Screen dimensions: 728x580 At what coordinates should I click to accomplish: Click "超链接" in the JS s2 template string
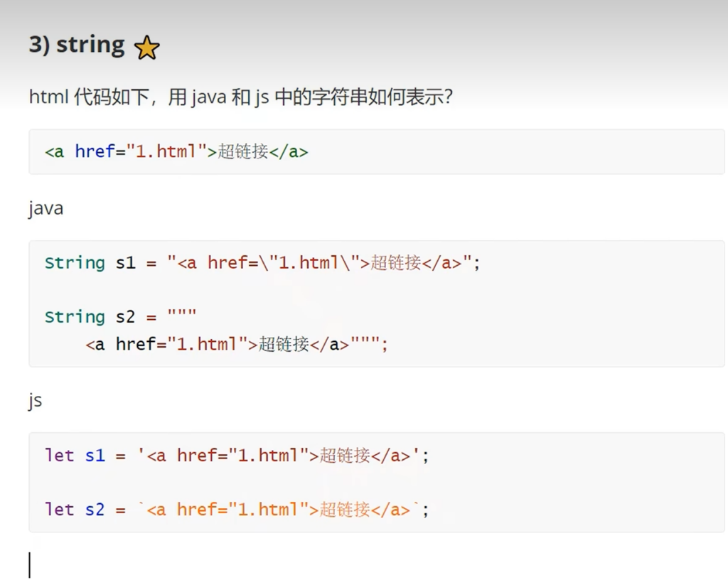[x=345, y=510]
